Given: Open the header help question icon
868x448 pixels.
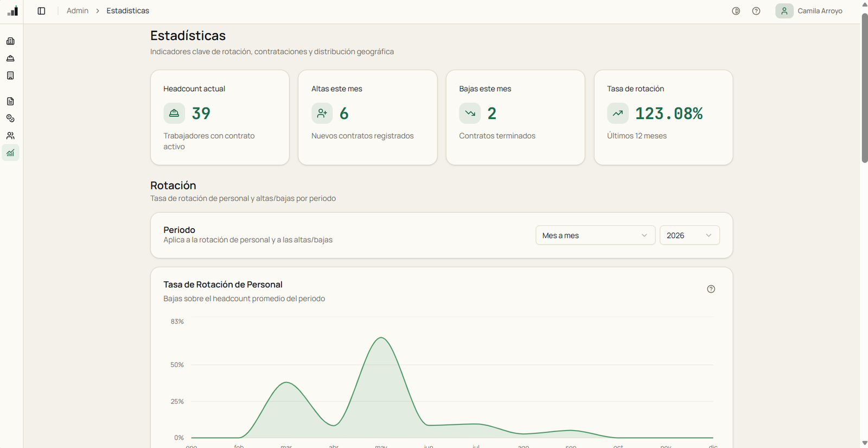Looking at the screenshot, I should [x=756, y=11].
